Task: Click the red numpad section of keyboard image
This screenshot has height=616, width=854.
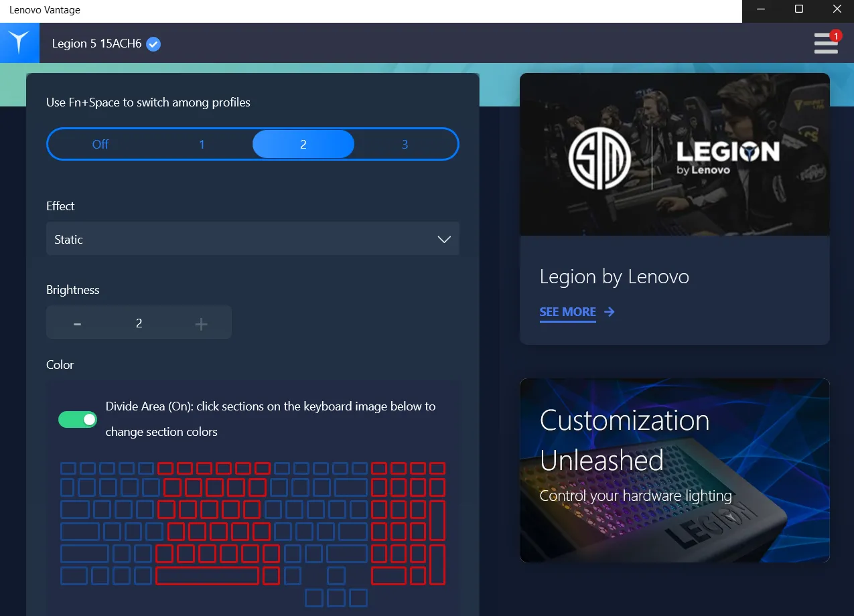Action: click(x=409, y=524)
